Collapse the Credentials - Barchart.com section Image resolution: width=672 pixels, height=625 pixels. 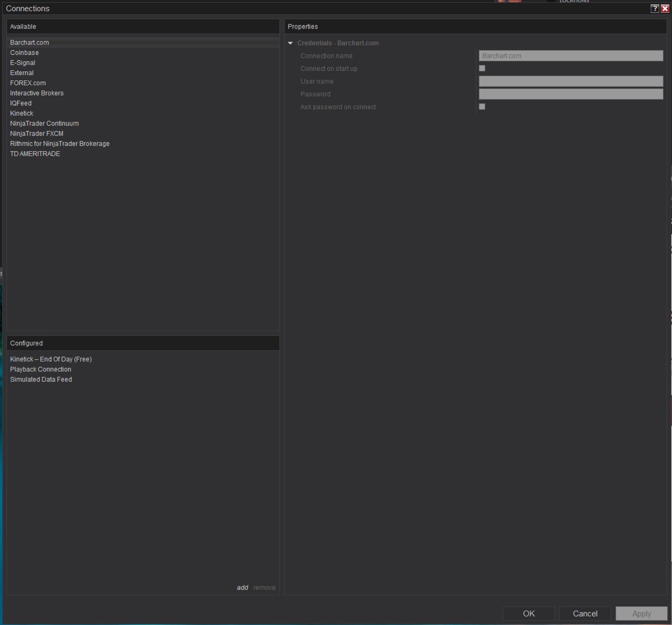(290, 43)
